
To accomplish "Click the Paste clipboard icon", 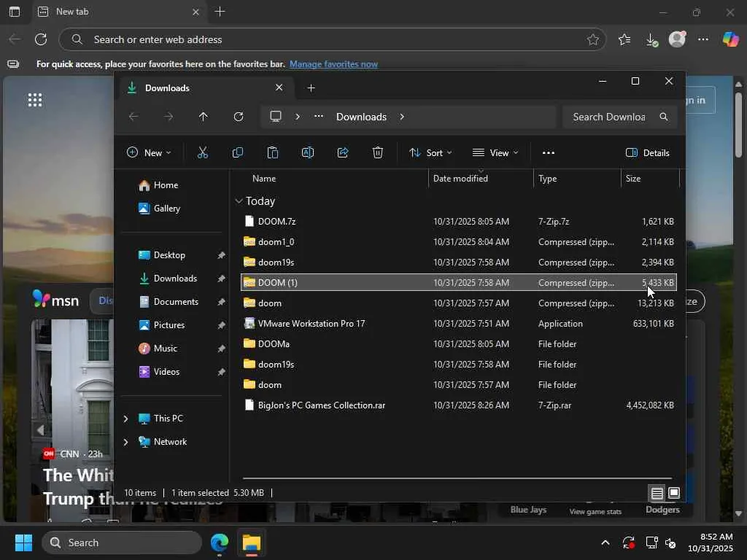I will click(273, 152).
